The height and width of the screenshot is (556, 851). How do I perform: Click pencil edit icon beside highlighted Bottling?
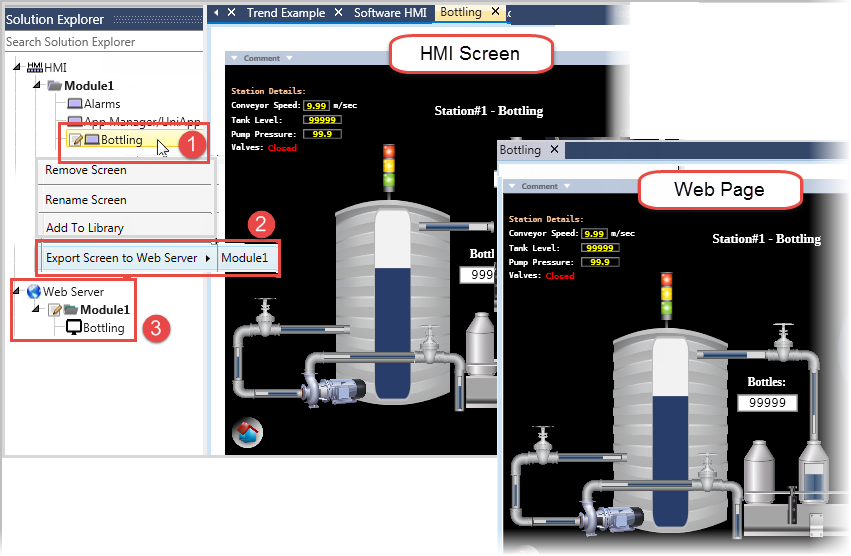[77, 140]
